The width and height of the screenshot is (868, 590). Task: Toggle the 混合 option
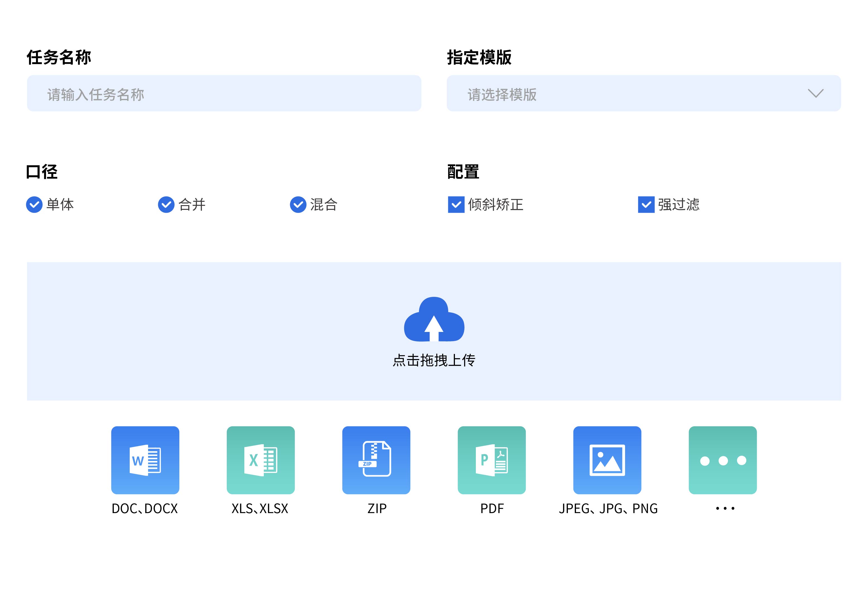click(298, 205)
